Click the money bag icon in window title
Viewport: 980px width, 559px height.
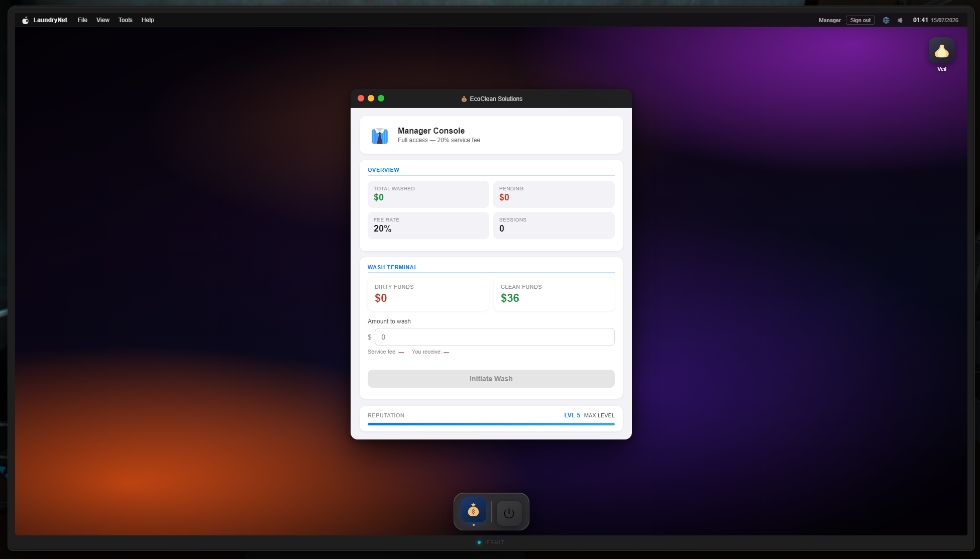click(x=464, y=99)
